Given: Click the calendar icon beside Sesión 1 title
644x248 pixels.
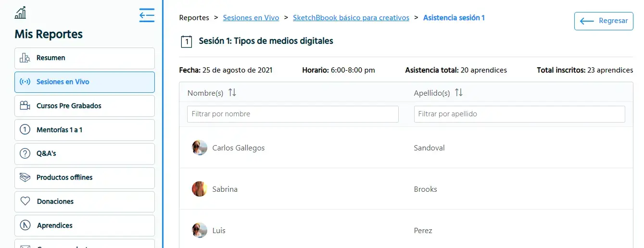Looking at the screenshot, I should click(x=187, y=41).
